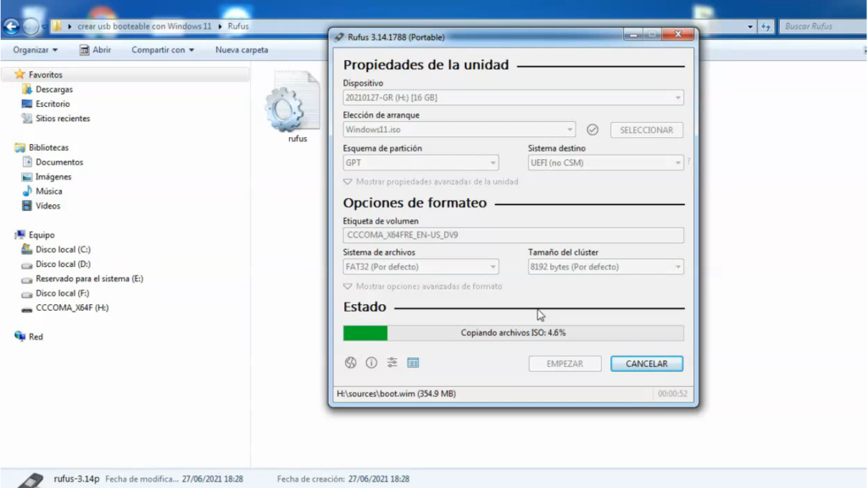Open the Tamaño del clúster dropdown
This screenshot has width=868, height=488.
click(676, 266)
